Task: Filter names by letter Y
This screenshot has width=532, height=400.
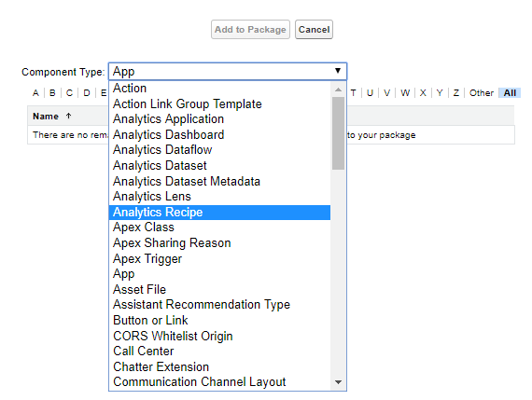Action: click(x=440, y=93)
